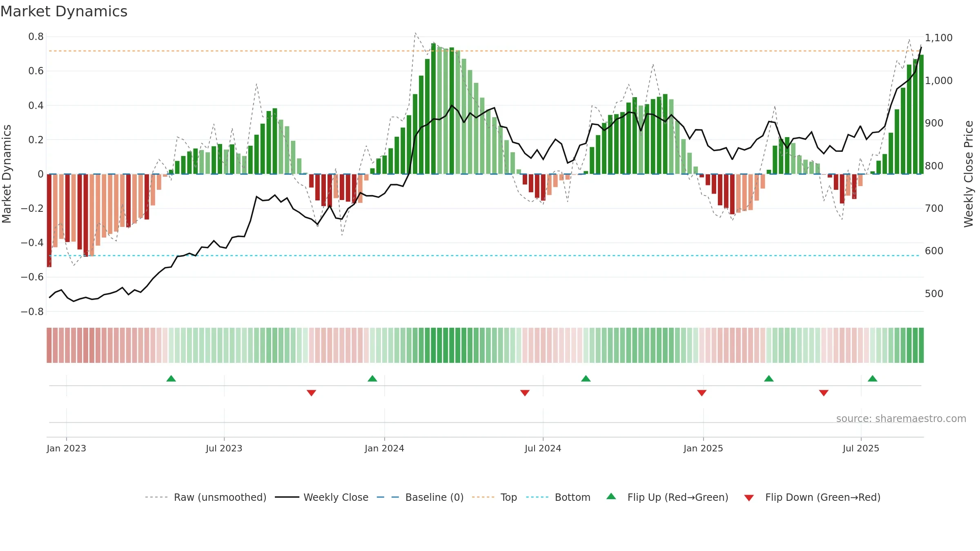Screen dimensions: 980x551
Task: Click the Weekly Close Price axis title
Action: [x=969, y=174]
